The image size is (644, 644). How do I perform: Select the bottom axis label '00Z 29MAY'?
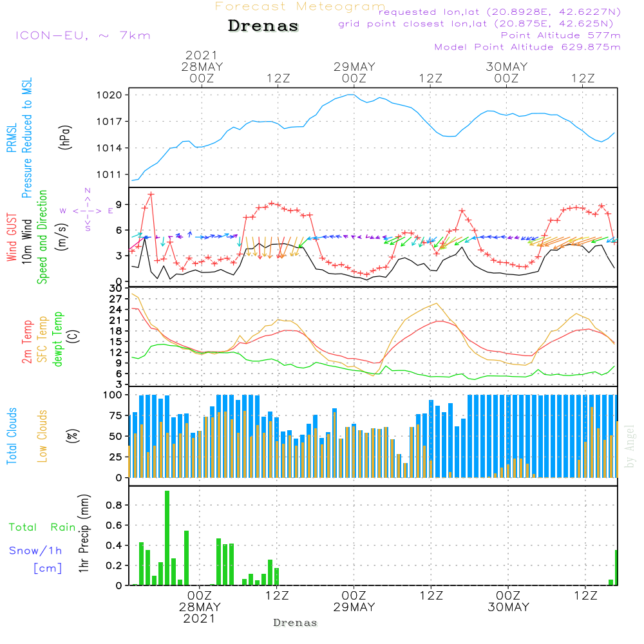click(354, 601)
